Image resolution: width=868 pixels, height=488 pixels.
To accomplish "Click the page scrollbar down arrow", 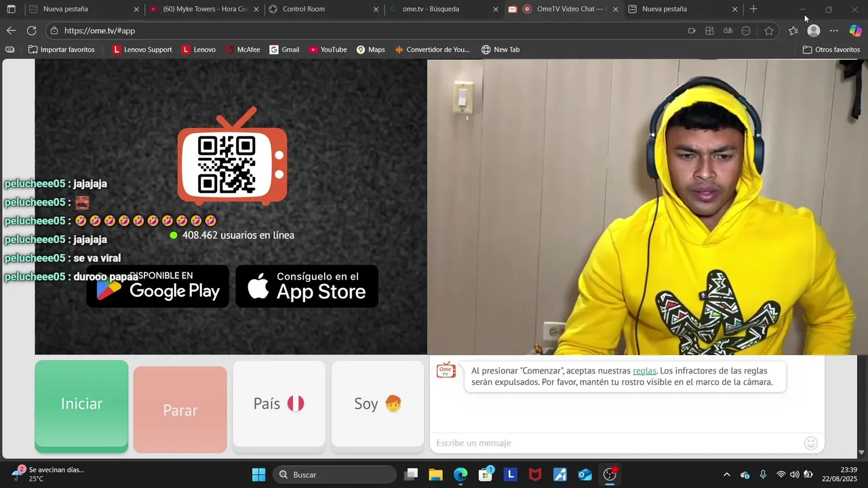I will point(861,453).
